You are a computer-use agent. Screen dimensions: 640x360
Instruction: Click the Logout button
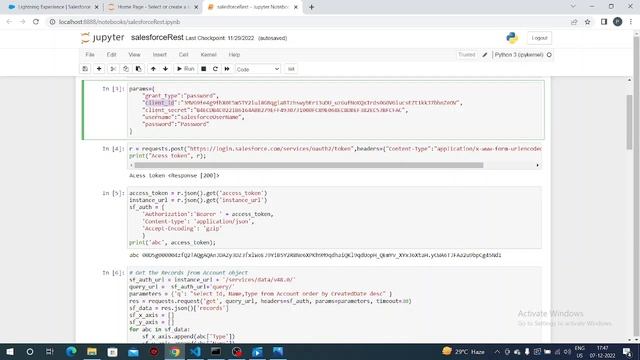539,38
